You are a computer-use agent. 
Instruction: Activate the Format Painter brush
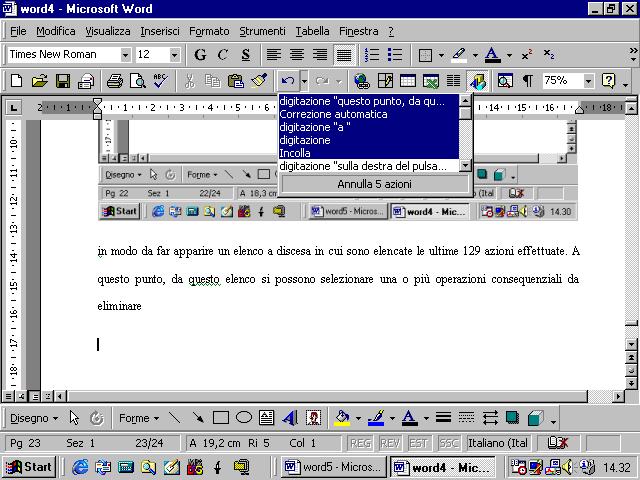[x=259, y=81]
